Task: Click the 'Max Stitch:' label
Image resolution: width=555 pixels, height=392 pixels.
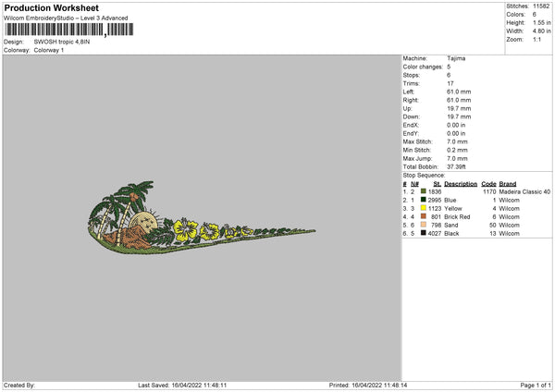Action: pos(418,141)
